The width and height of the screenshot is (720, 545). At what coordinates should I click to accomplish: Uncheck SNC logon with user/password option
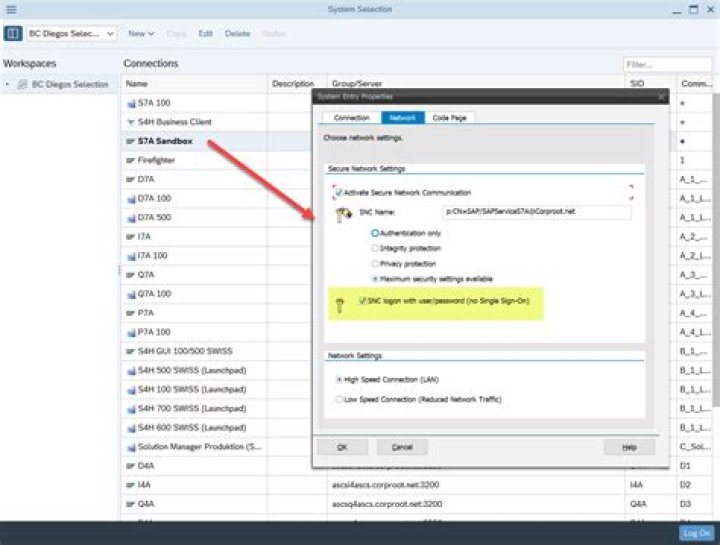tap(362, 301)
